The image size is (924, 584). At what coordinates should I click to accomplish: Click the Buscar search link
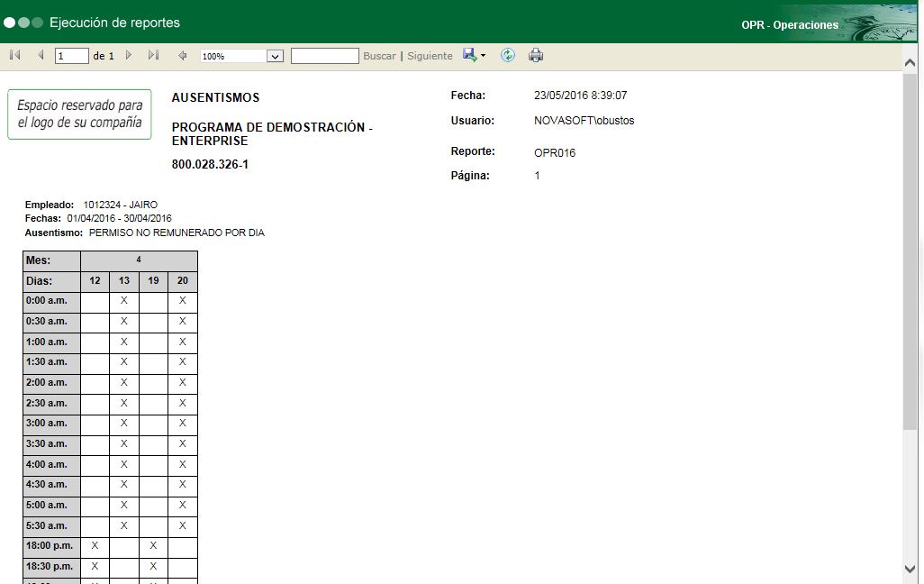[x=379, y=56]
